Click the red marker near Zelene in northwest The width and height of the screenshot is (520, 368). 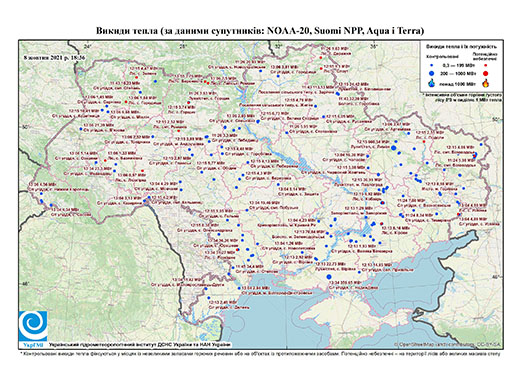click(137, 77)
